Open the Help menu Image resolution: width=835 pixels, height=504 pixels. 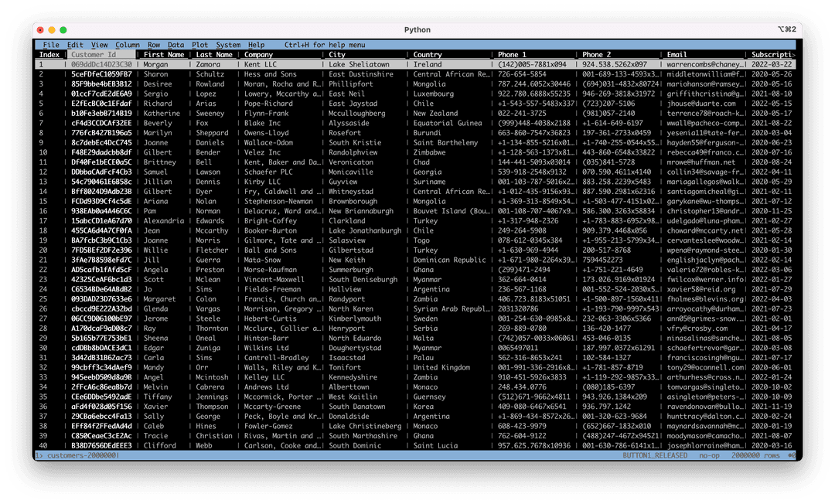click(x=256, y=45)
